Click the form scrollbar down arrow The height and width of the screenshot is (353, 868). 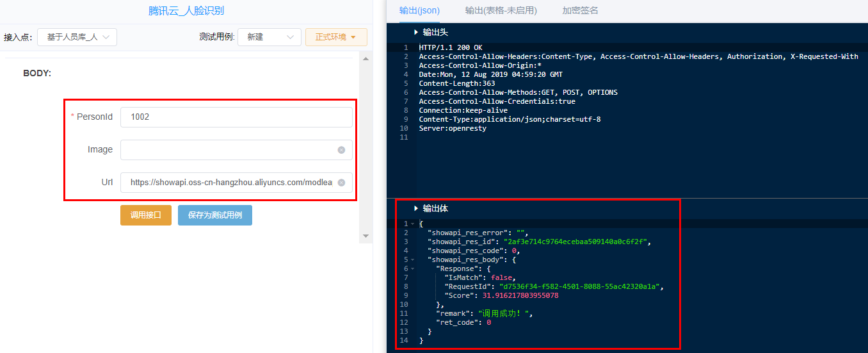[366, 236]
